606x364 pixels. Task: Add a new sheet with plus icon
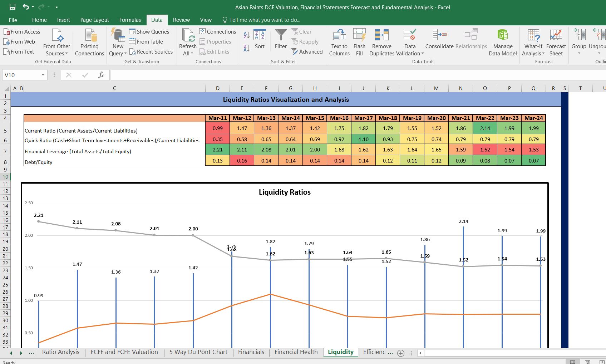click(401, 353)
